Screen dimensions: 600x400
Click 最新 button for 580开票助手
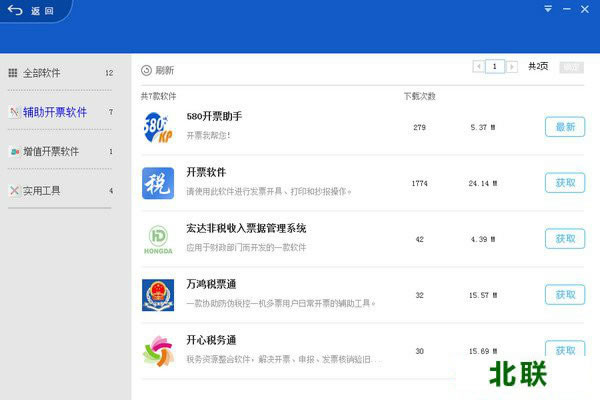(x=565, y=127)
